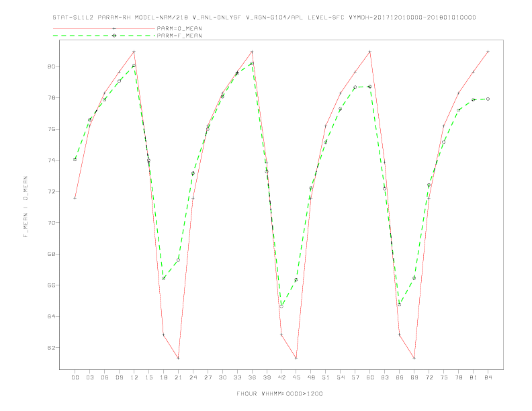This screenshot has height=411, width=532.
Task: Click x-axis forecast hour label 60
Action: pyautogui.click(x=370, y=377)
